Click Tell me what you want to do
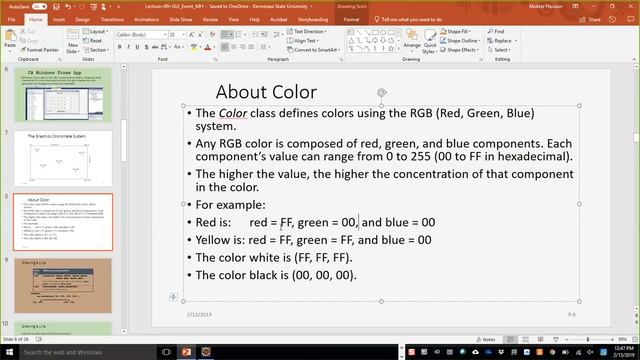The height and width of the screenshot is (360, 640). (x=408, y=20)
